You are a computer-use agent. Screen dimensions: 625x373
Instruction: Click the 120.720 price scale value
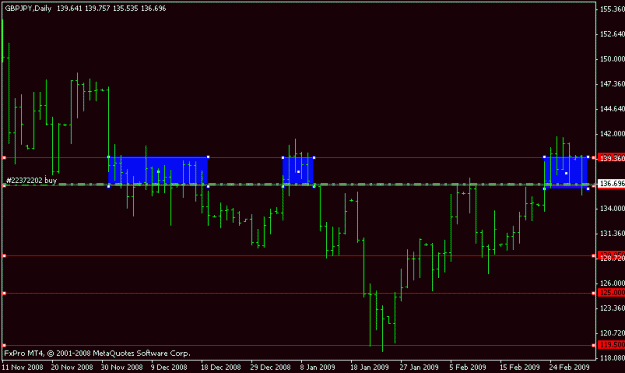612,333
